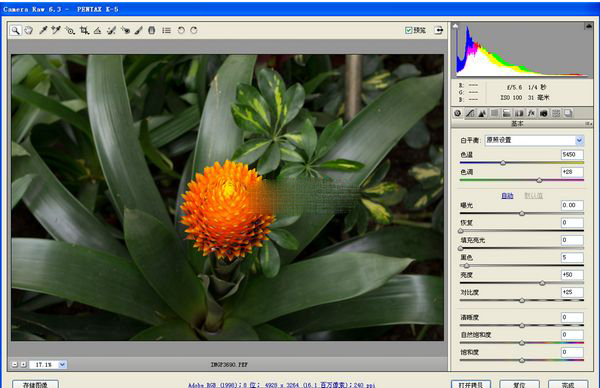This screenshot has height=388, width=600.
Task: Click the orange flower in the preview image
Action: 227,210
